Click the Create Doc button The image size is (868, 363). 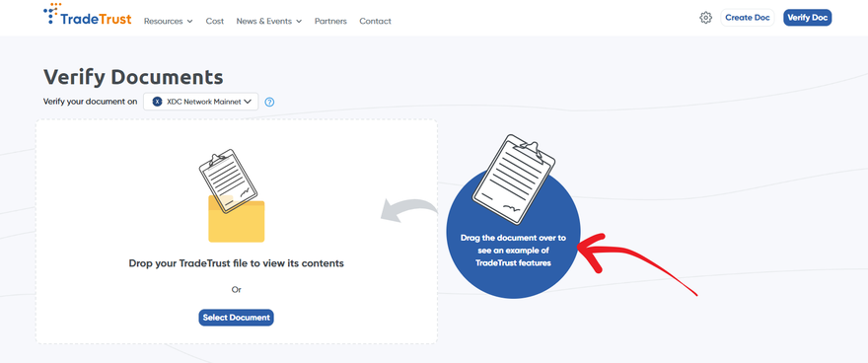[x=748, y=18]
